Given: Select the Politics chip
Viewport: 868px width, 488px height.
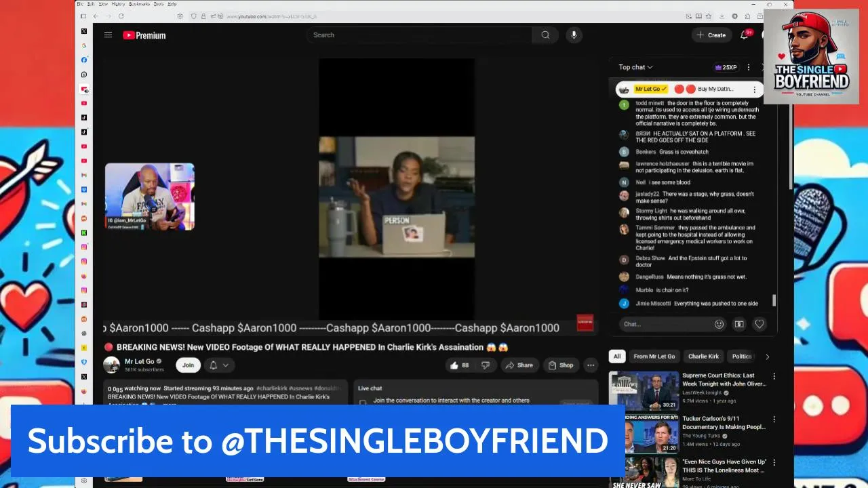Looking at the screenshot, I should tap(741, 357).
